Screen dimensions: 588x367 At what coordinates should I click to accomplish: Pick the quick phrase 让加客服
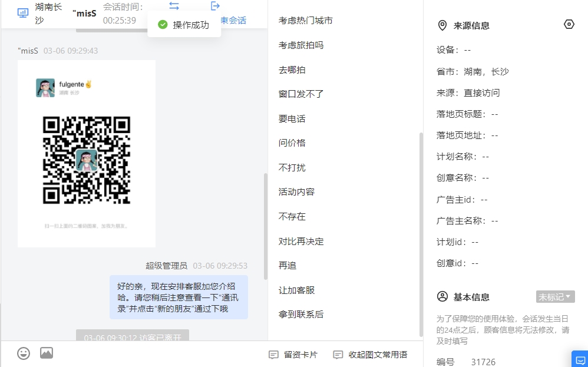point(296,290)
